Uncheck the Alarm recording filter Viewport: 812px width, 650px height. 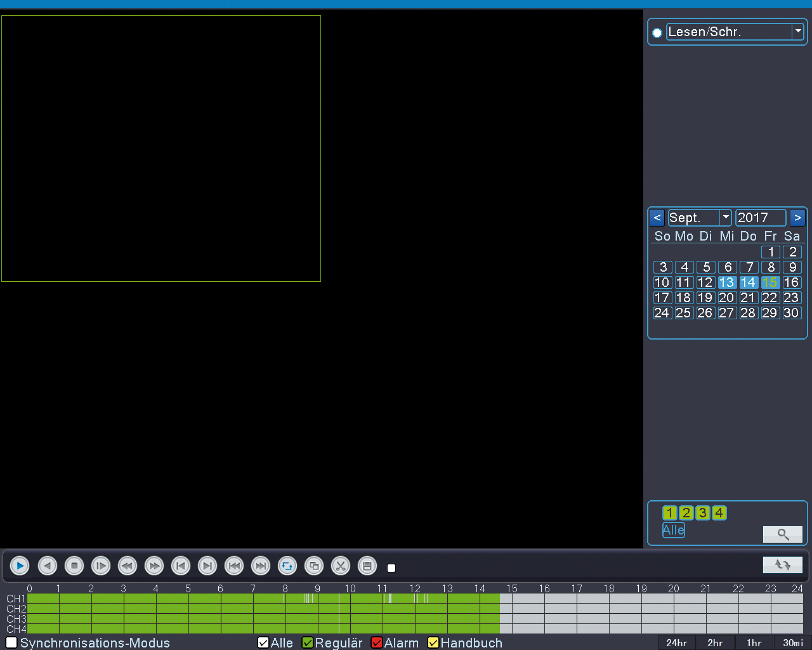click(x=377, y=642)
